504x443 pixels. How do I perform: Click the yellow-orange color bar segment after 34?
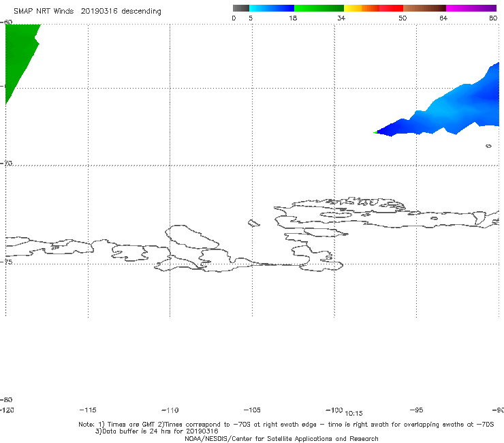361,8
